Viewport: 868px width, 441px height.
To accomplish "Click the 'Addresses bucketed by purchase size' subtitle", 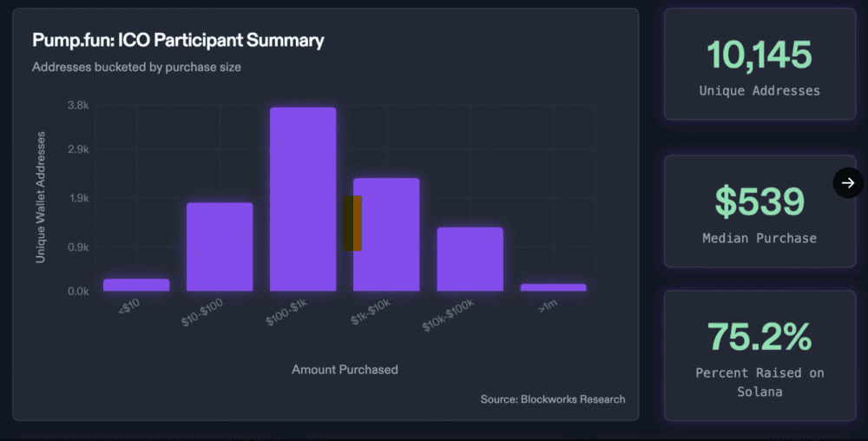I will [136, 67].
